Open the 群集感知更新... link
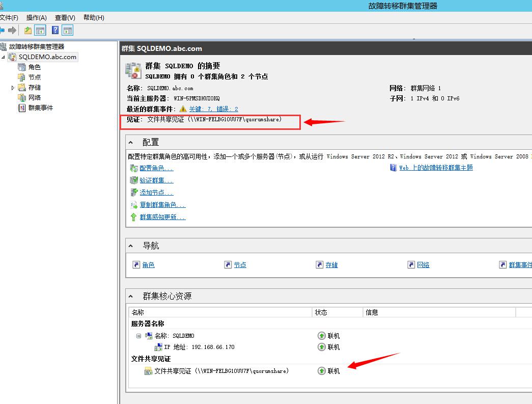The width and height of the screenshot is (532, 404). pos(162,217)
